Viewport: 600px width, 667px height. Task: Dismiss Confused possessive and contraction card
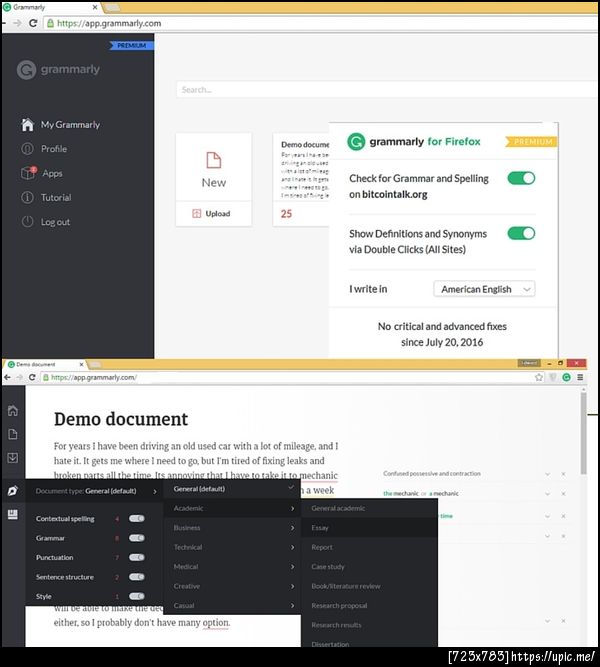(563, 474)
